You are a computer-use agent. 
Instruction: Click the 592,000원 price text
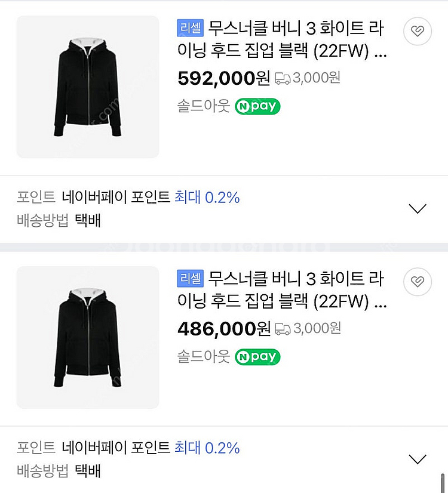(224, 78)
